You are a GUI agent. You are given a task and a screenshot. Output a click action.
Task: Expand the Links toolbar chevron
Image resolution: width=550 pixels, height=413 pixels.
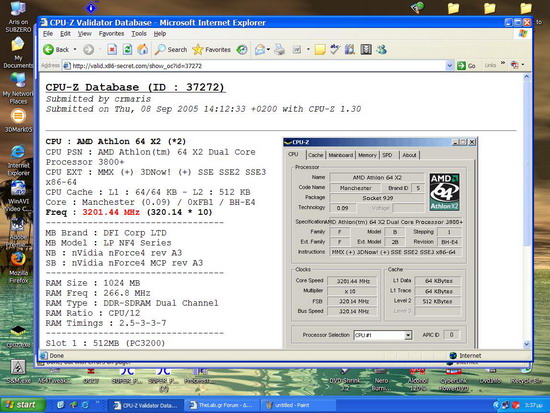503,63
